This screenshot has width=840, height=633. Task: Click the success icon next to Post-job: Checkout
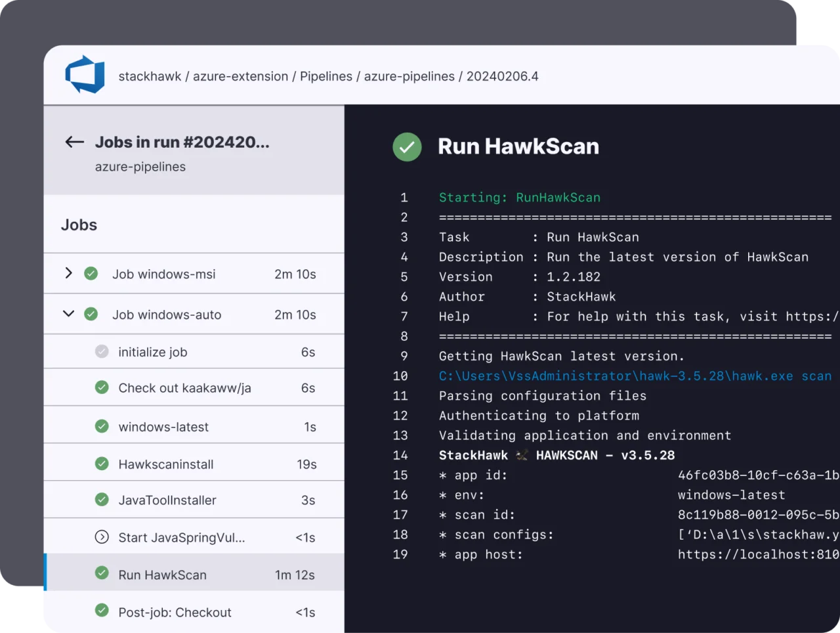click(x=102, y=611)
